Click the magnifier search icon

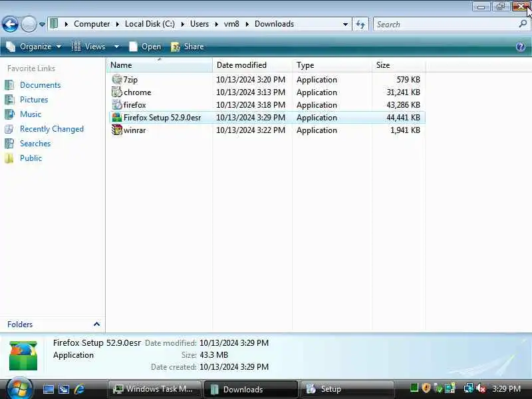point(523,24)
